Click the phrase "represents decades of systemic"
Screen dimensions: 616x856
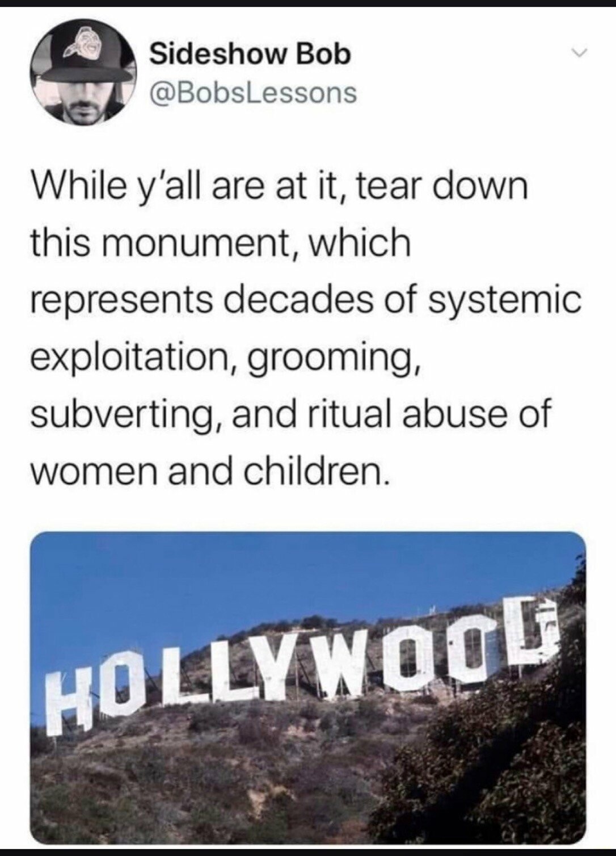point(306,301)
